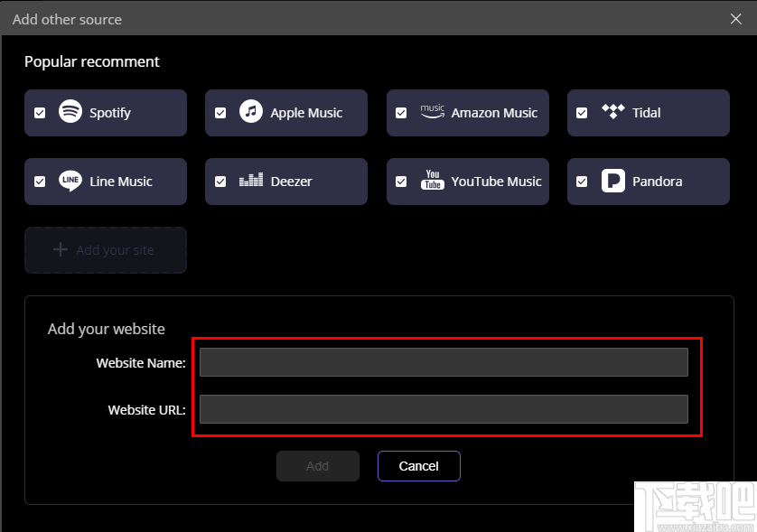The height and width of the screenshot is (532, 757).
Task: Click the Deezer equalizer icon
Action: click(x=251, y=181)
